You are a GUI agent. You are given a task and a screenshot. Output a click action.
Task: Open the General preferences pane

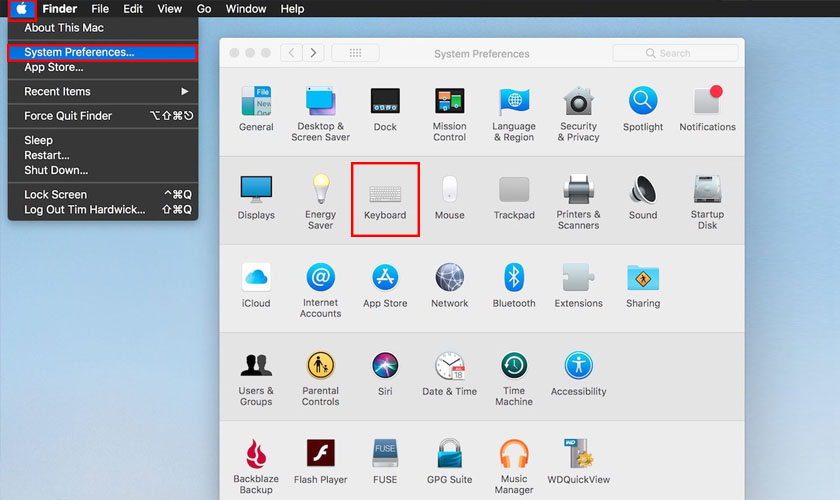[x=256, y=109]
